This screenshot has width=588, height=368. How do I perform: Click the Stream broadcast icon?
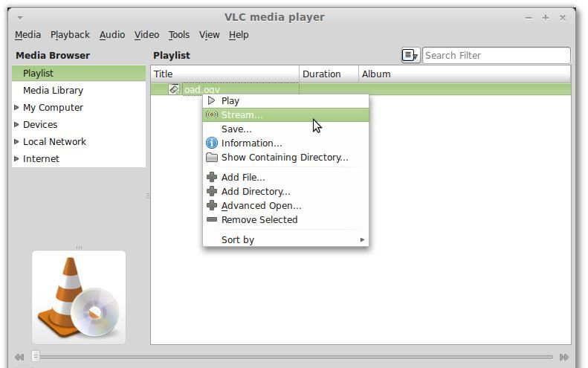[212, 114]
